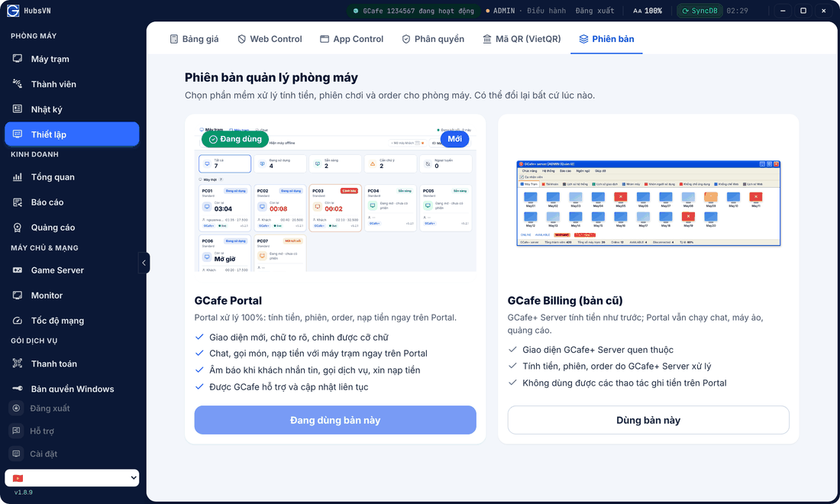The width and height of the screenshot is (840, 504).
Task: Switch to the Bảng giá tab
Action: pos(194,38)
